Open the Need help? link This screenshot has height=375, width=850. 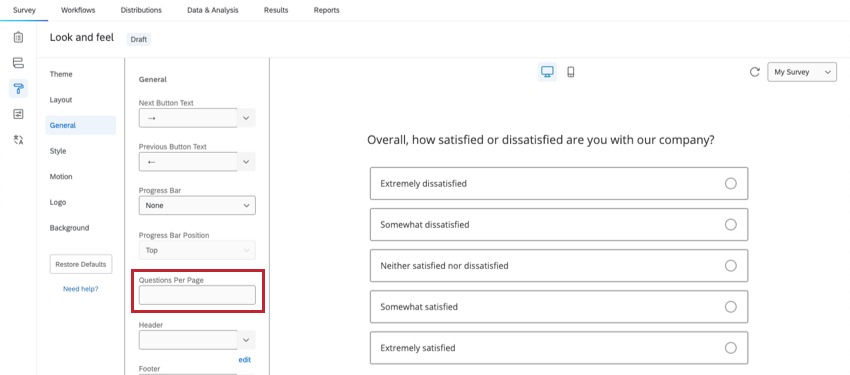tap(81, 289)
